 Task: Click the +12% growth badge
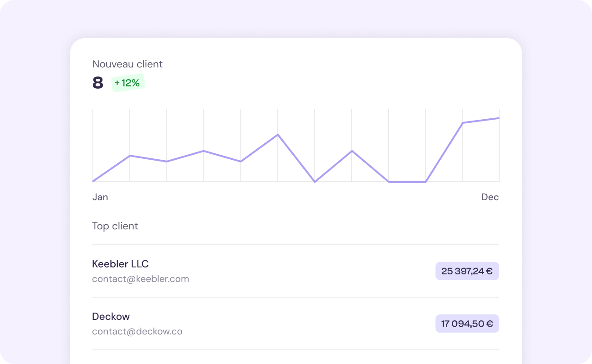(128, 83)
